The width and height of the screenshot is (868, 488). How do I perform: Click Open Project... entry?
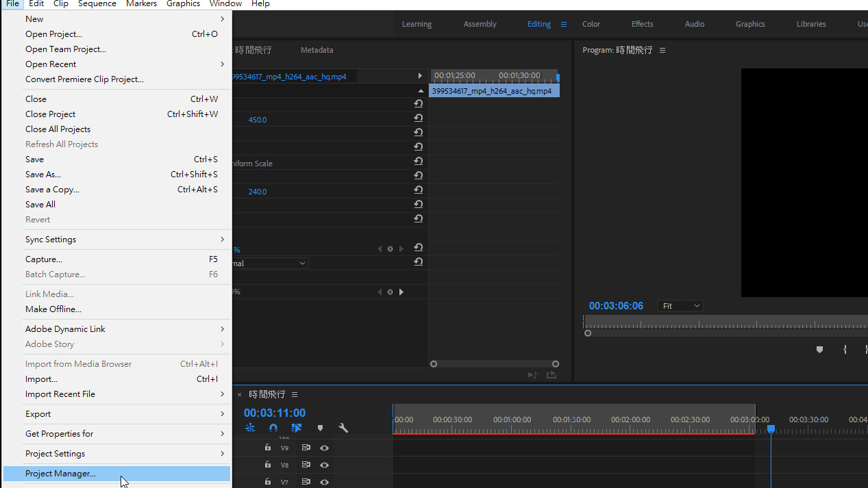pos(116,34)
